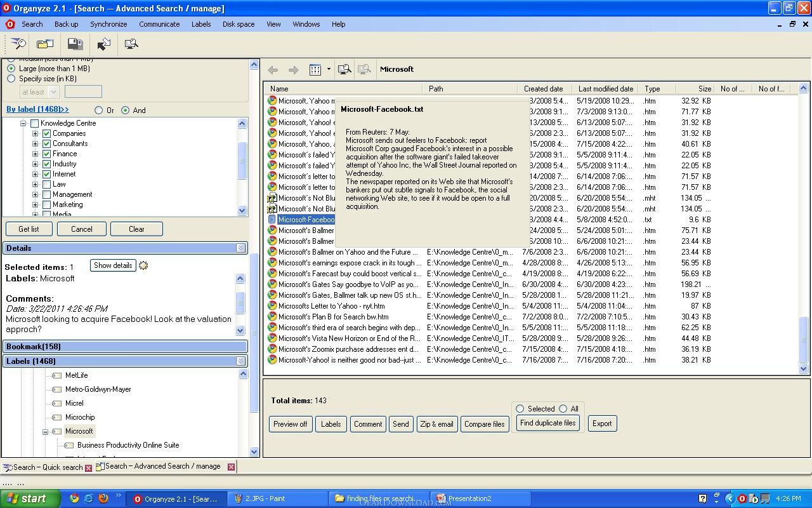
Task: Close the Quick search tab
Action: click(x=88, y=467)
